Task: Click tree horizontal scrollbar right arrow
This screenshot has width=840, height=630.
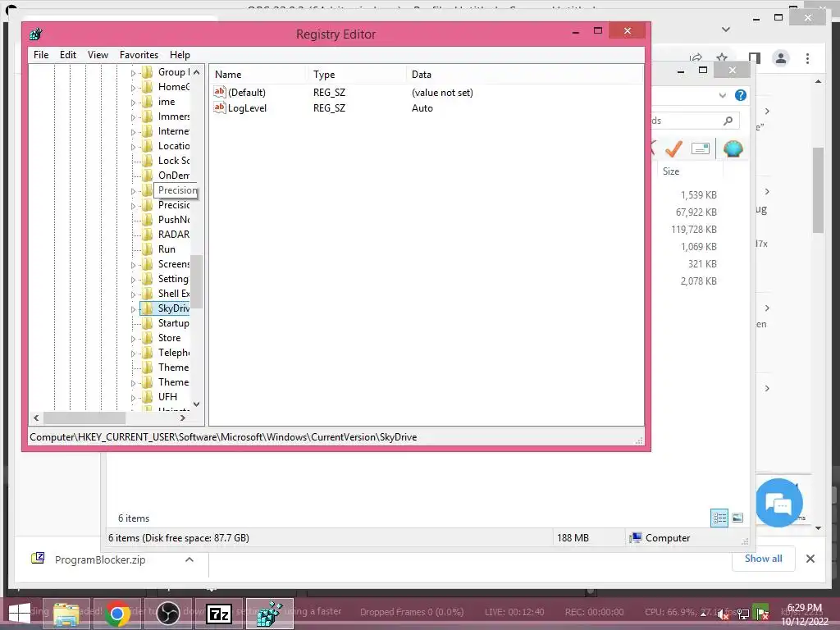Action: [183, 418]
